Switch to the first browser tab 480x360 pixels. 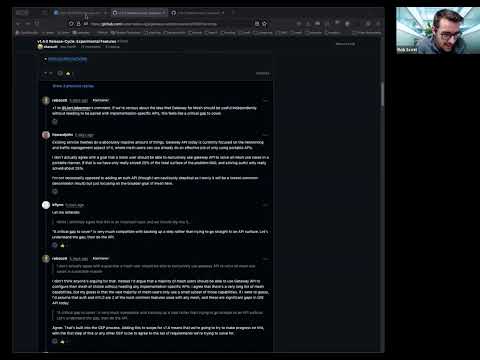point(80,13)
